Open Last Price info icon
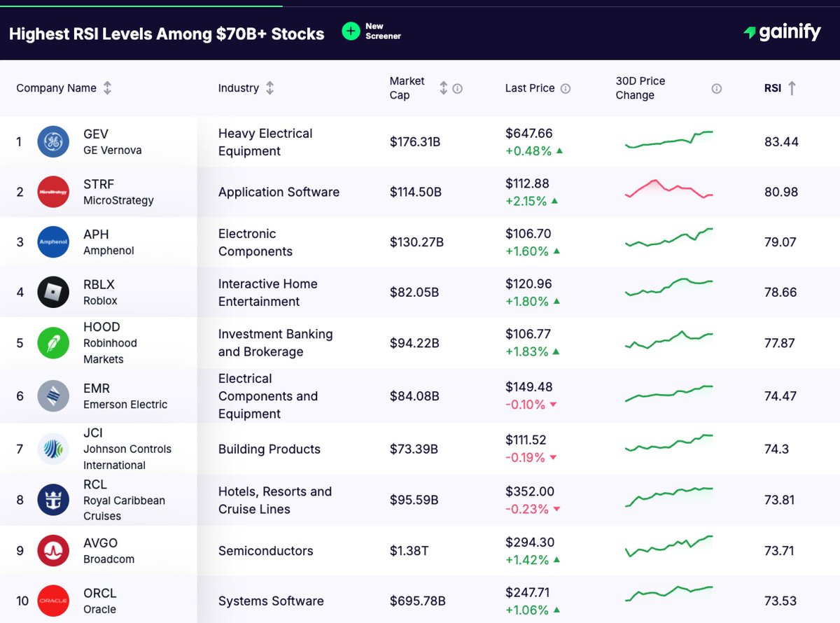 566,89
